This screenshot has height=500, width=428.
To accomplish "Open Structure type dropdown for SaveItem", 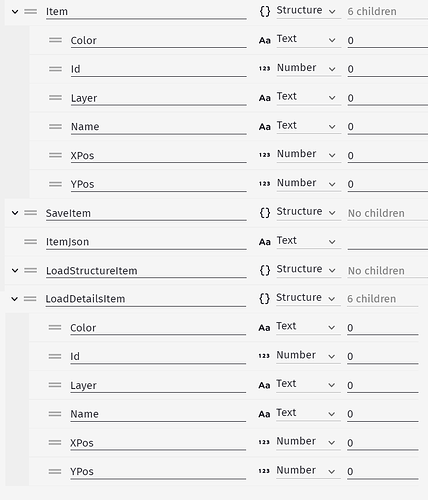I will (x=309, y=212).
